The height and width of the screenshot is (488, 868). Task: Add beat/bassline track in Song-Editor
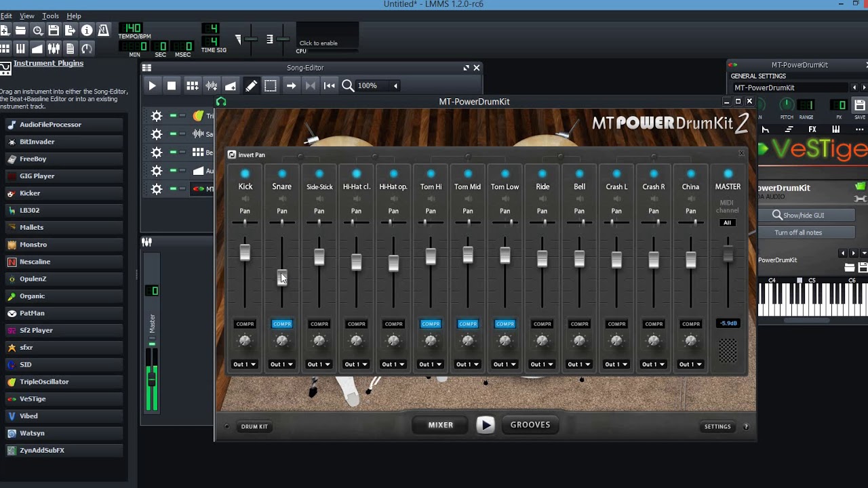pos(193,86)
